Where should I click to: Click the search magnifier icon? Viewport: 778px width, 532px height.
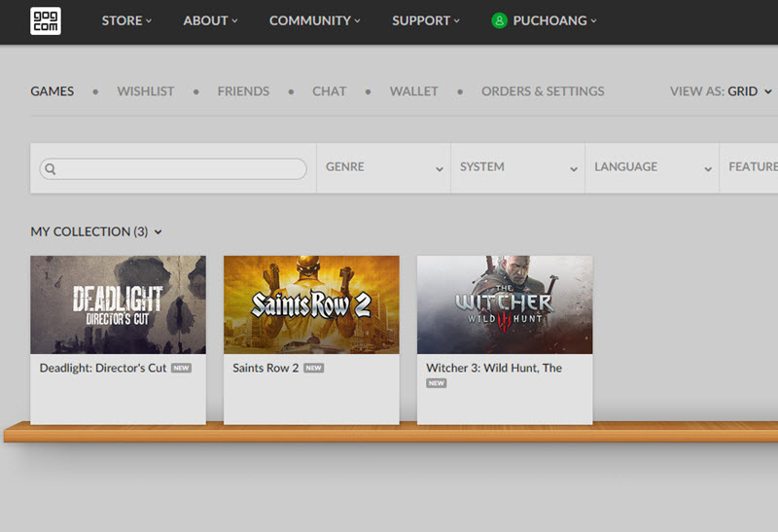[51, 169]
